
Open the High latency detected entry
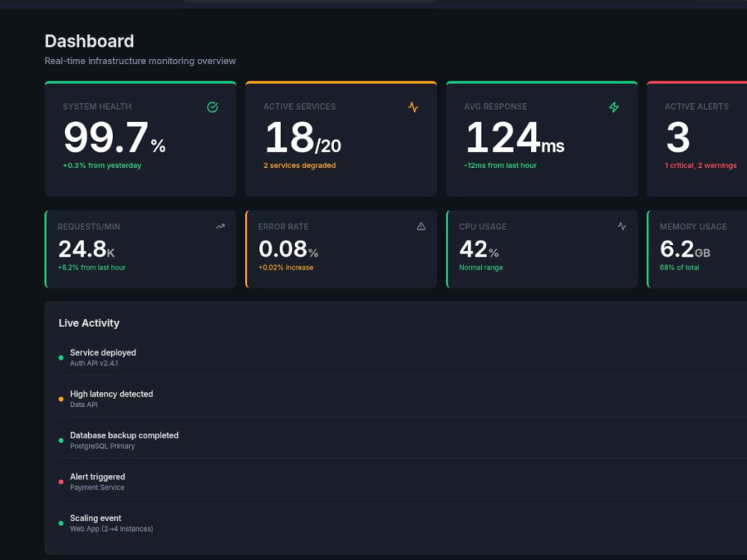tap(403, 399)
